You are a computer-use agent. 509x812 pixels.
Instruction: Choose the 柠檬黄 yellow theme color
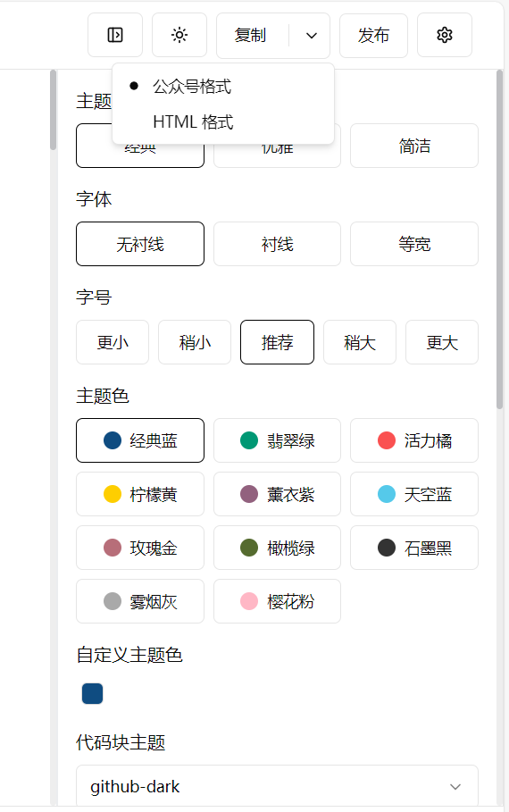click(140, 494)
